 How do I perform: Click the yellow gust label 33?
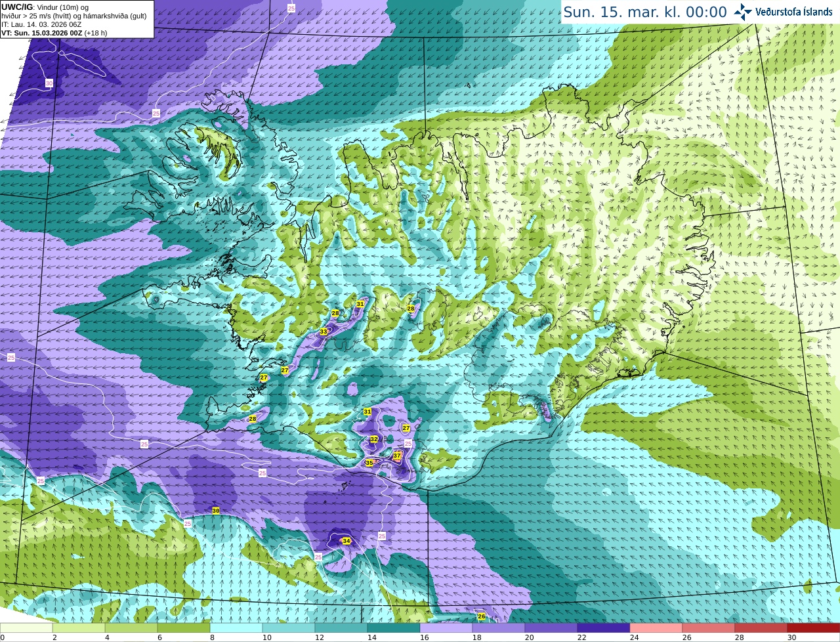tap(324, 332)
